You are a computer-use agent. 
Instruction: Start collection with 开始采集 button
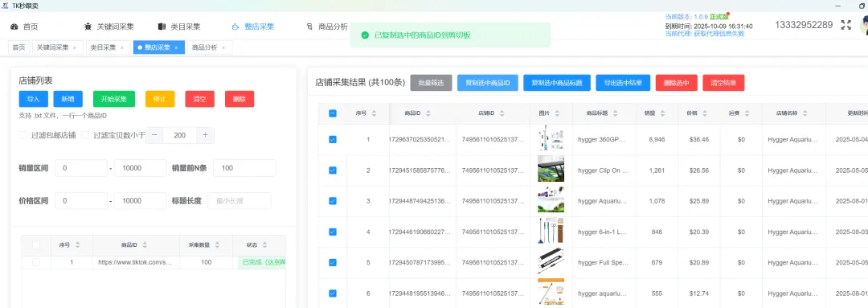pyautogui.click(x=114, y=99)
